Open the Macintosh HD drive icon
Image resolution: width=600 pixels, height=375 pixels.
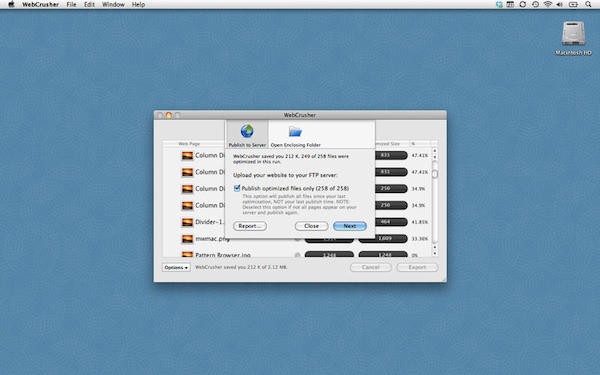point(573,34)
